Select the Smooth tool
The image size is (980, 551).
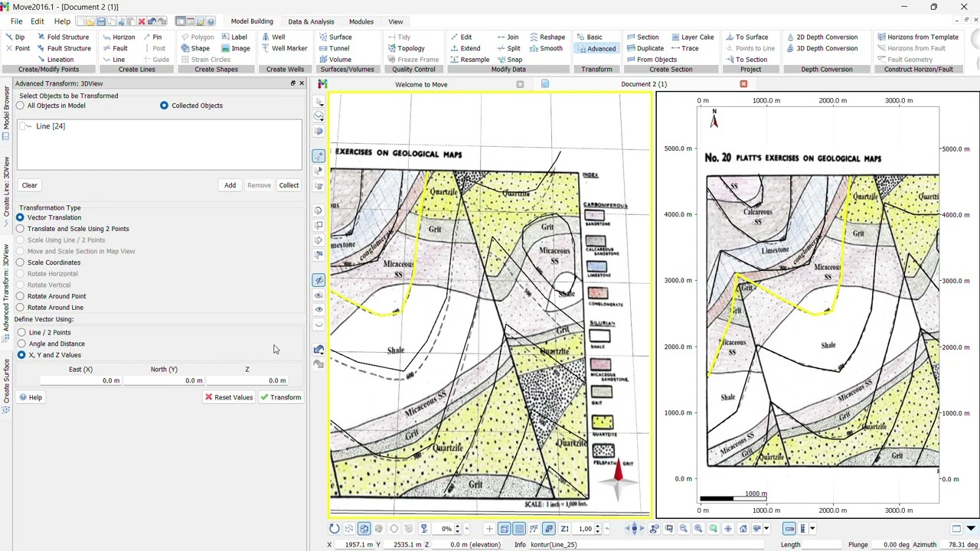(547, 48)
